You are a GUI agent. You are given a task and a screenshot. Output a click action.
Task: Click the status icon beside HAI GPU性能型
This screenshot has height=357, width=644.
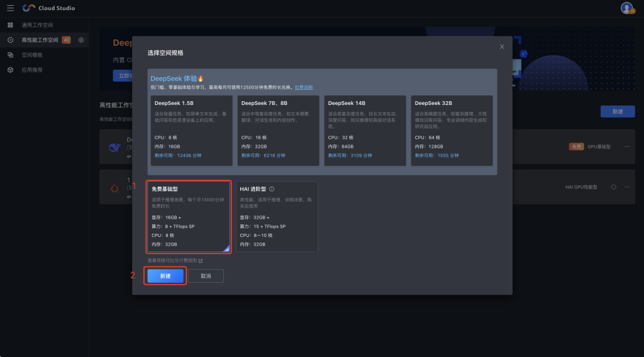coord(614,187)
